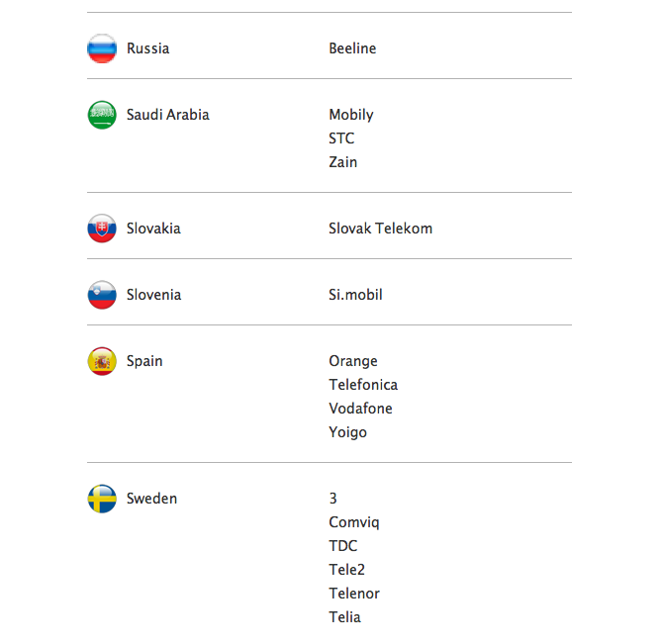Viewport: 663px width, 644px height.
Task: Click Orange in Spain's carrier list
Action: pos(353,361)
